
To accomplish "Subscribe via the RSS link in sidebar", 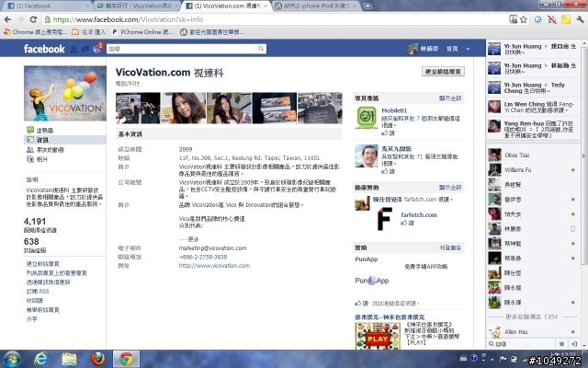I will point(38,292).
